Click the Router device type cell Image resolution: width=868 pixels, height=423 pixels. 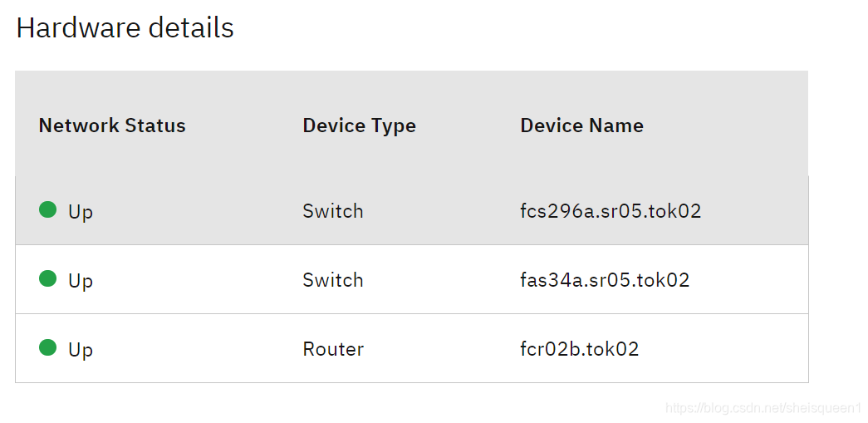[x=333, y=349]
